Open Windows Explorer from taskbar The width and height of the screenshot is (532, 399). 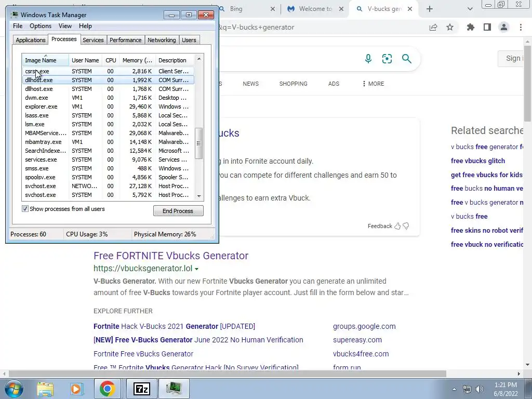(x=45, y=389)
